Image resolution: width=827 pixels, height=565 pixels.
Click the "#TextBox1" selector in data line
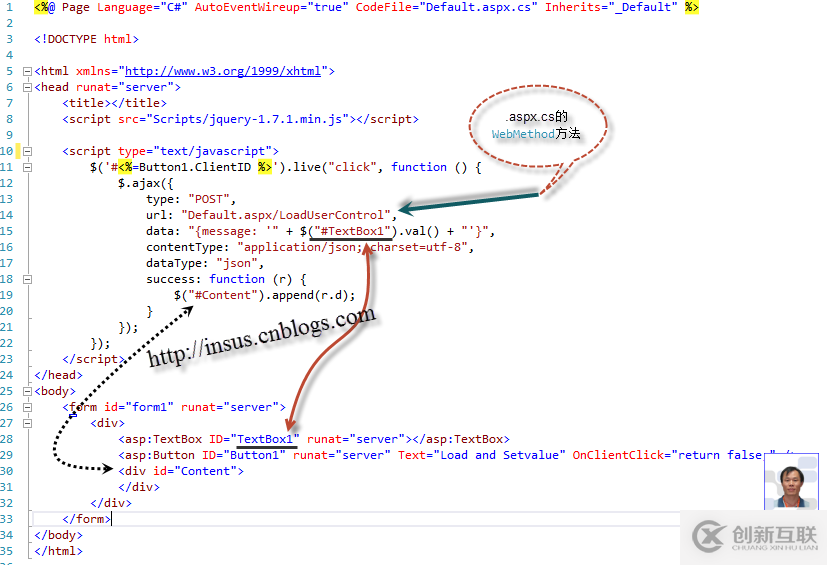point(352,231)
